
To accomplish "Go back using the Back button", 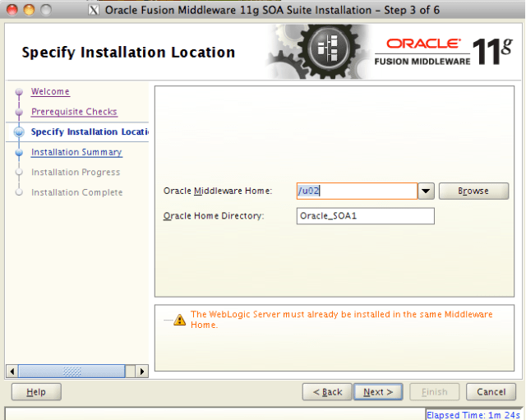I will [327, 392].
